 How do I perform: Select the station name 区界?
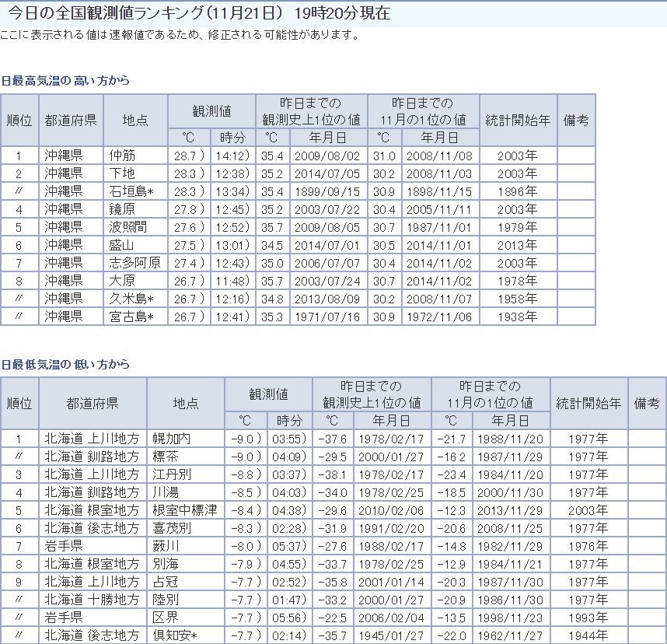pyautogui.click(x=166, y=618)
